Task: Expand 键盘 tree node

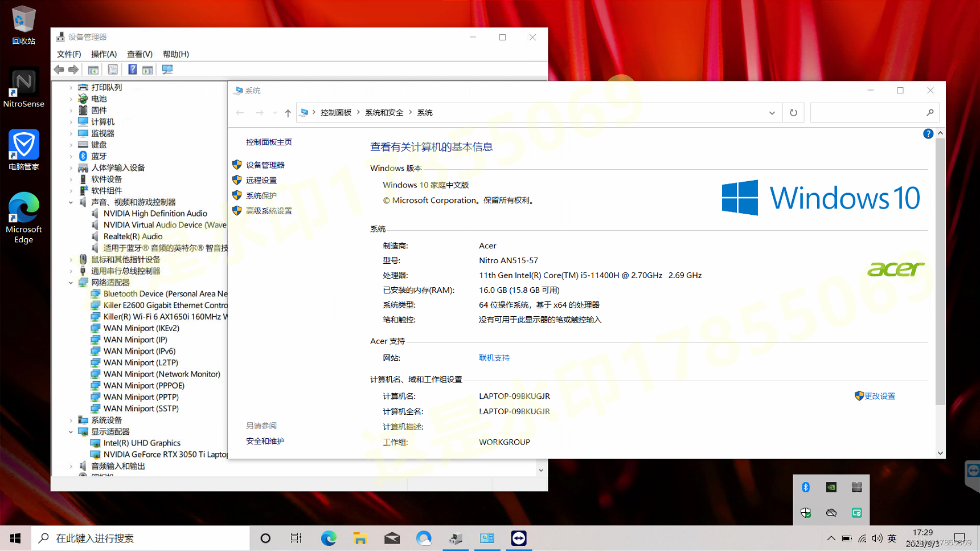Action: coord(71,145)
